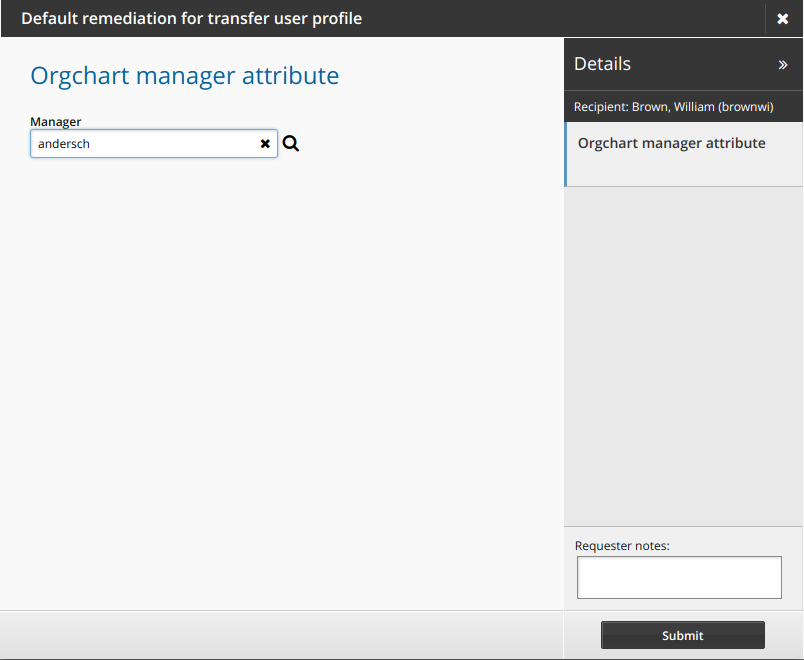Image resolution: width=804 pixels, height=660 pixels.
Task: Close the remediation dialog with the X icon
Action: pos(784,18)
